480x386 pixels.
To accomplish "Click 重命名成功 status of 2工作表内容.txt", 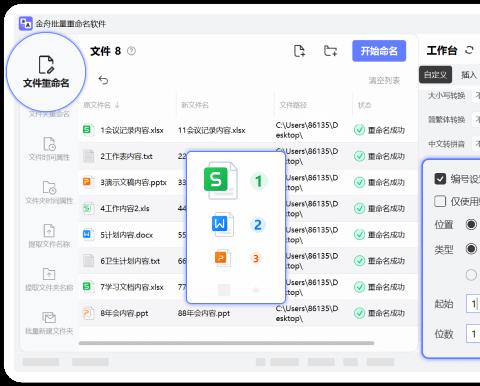I will (386, 156).
